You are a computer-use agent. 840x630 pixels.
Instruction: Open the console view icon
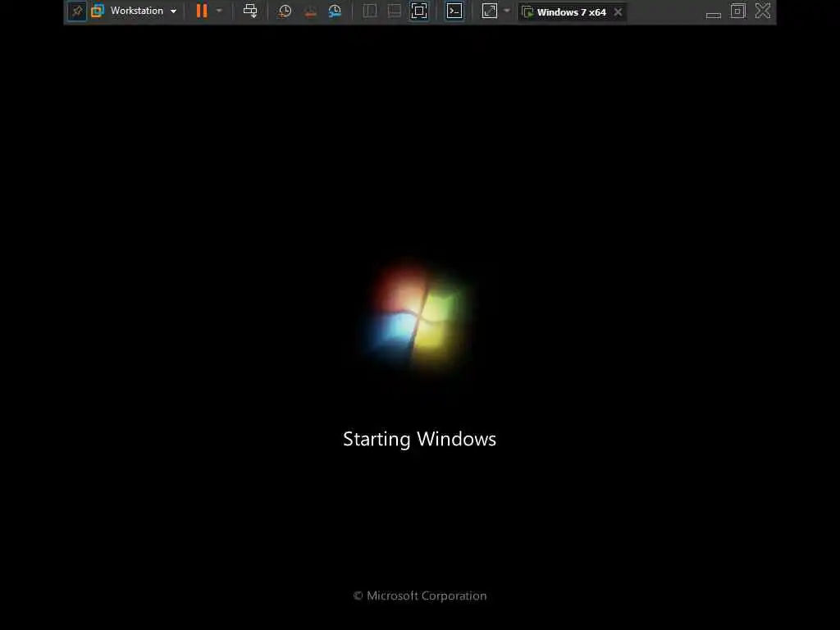(x=454, y=11)
